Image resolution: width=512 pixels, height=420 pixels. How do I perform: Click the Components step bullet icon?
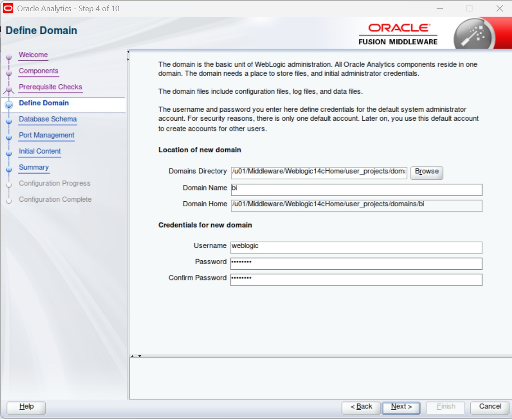coord(9,73)
